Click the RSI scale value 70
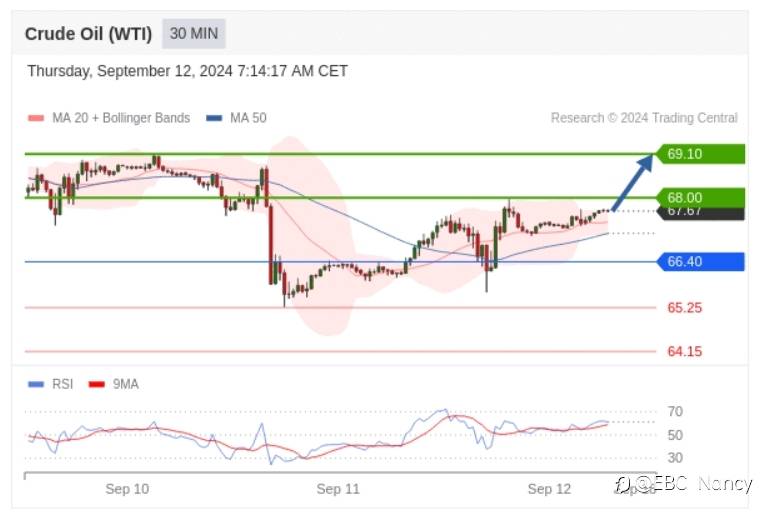 click(x=675, y=412)
